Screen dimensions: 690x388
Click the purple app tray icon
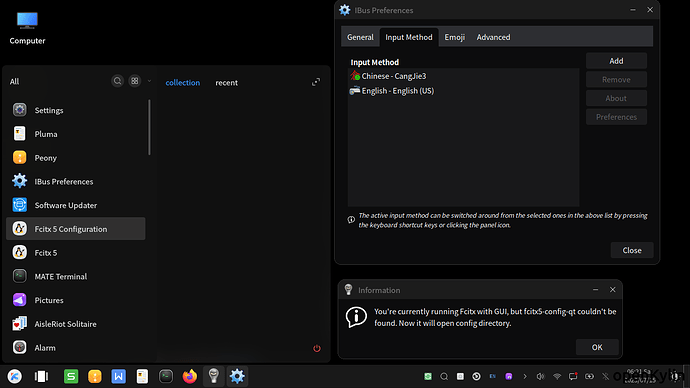[509, 376]
